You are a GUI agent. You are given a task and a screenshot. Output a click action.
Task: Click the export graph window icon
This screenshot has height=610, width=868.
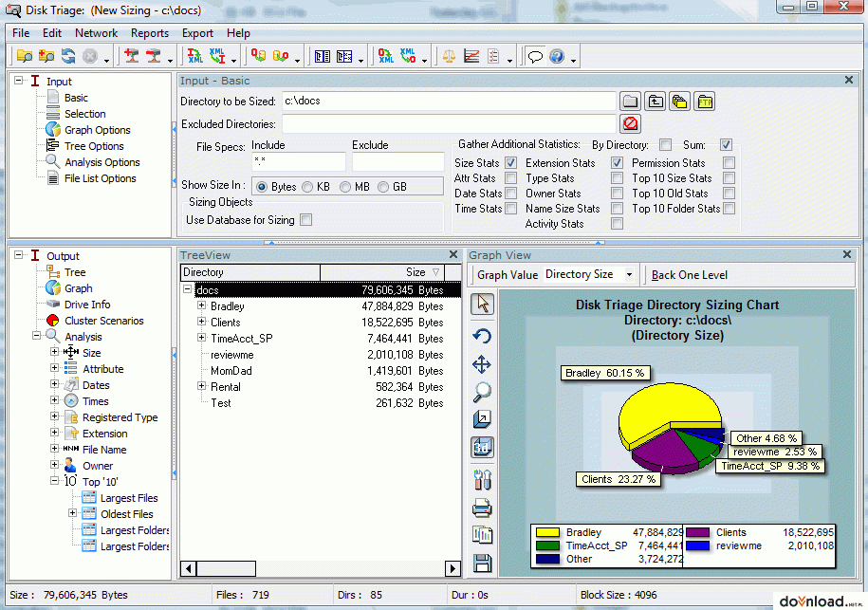(x=482, y=419)
